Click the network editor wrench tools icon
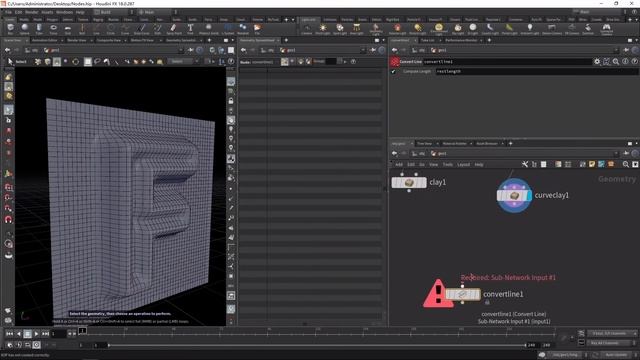This screenshot has width=640, height=360. (x=525, y=164)
